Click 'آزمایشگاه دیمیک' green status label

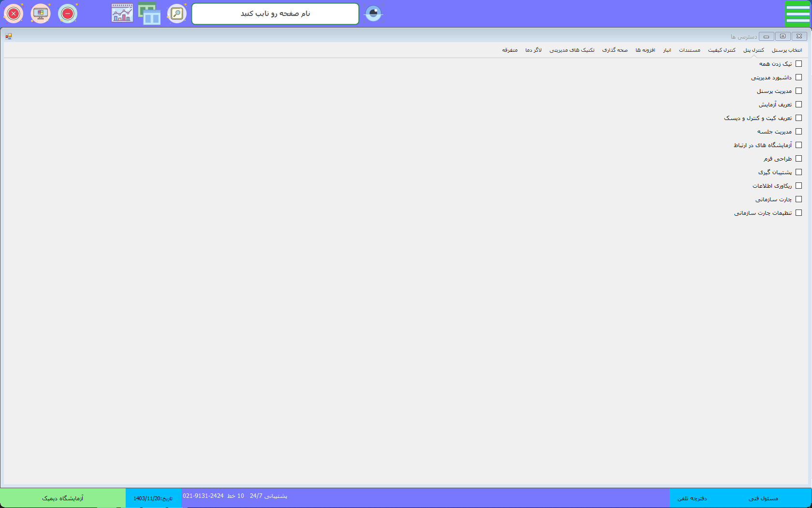point(63,498)
